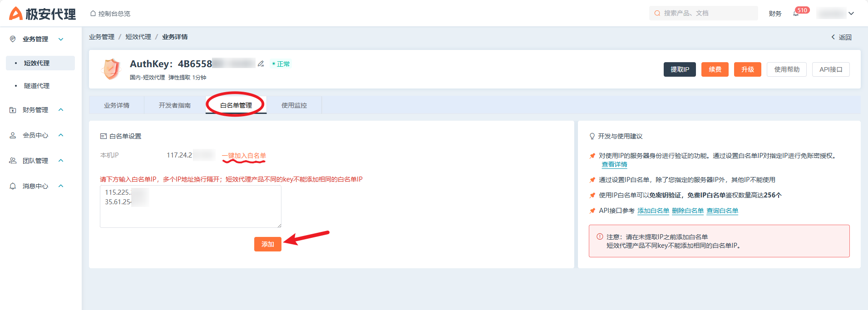
Task: Click the orange 添加 button
Action: point(267,244)
